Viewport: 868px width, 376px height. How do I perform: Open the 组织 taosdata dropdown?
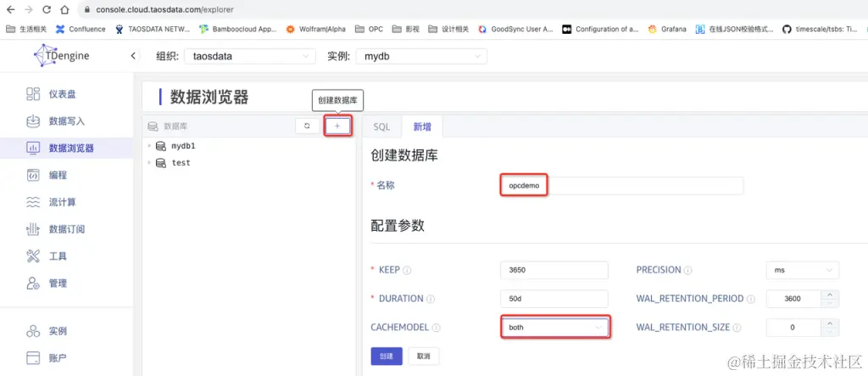(250, 56)
